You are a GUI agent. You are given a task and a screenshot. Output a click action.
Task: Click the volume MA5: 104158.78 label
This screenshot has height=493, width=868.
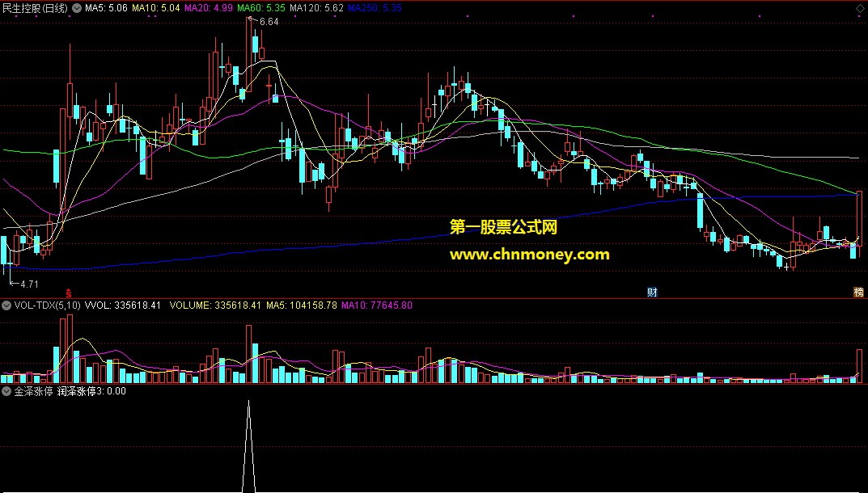tap(301, 305)
